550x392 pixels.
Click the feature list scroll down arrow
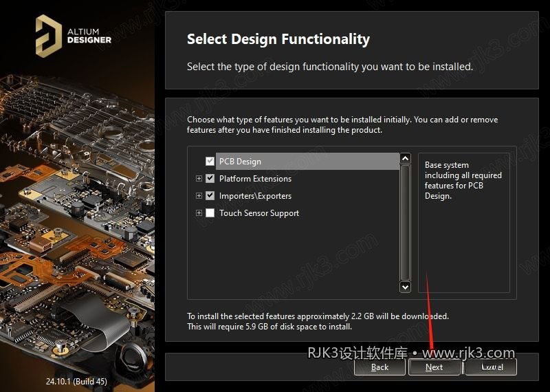pyautogui.click(x=405, y=287)
